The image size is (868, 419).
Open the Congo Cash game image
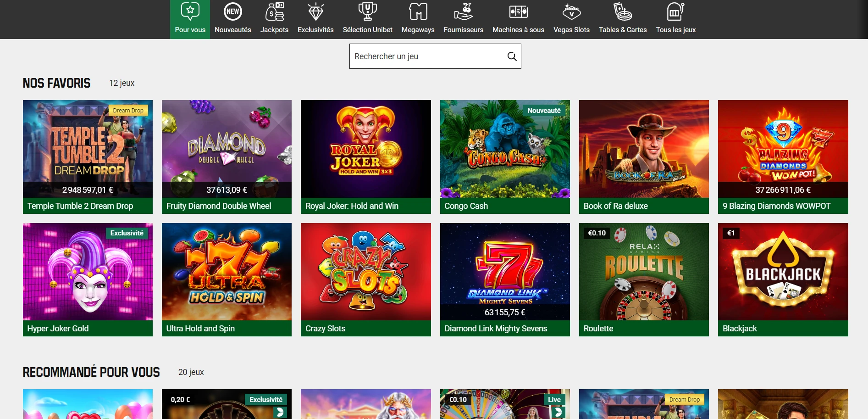click(505, 149)
